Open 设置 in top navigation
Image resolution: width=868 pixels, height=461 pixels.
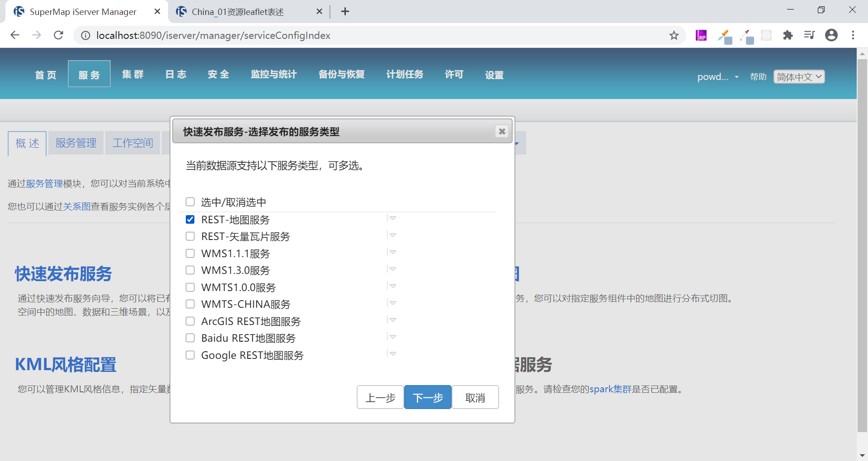(494, 75)
